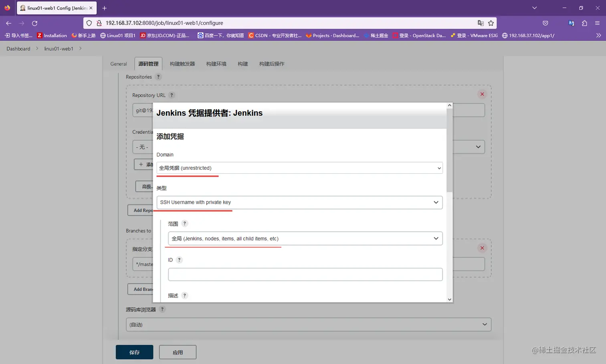Click dialog scrollbar down arrow
This screenshot has height=364, width=606.
tap(450, 299)
